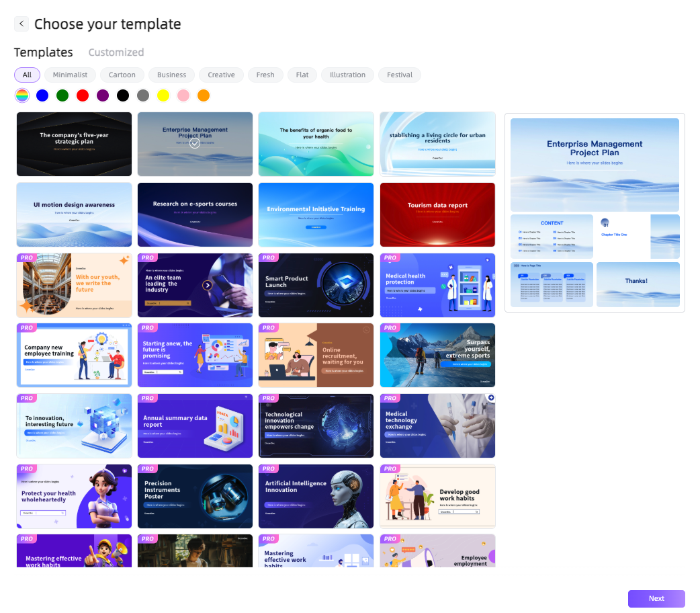Choose the orange color filter swatch

[x=204, y=95]
